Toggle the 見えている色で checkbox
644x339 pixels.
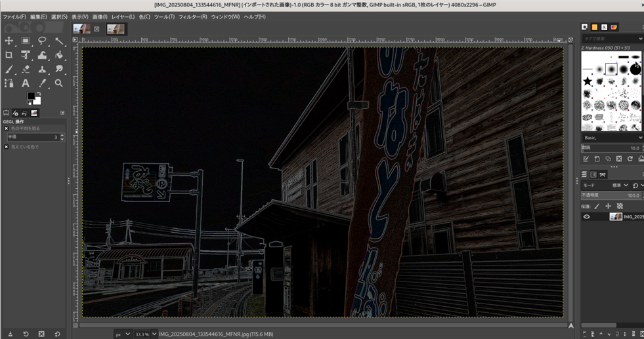point(7,147)
